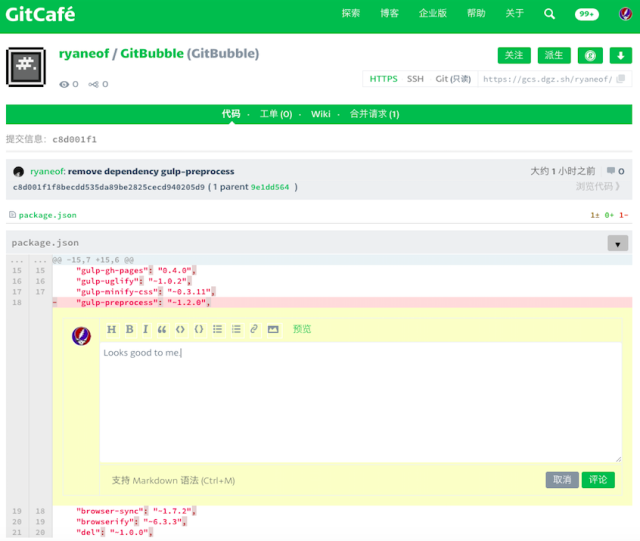Open the 99+ notifications badge
640x541 pixels.
point(587,14)
